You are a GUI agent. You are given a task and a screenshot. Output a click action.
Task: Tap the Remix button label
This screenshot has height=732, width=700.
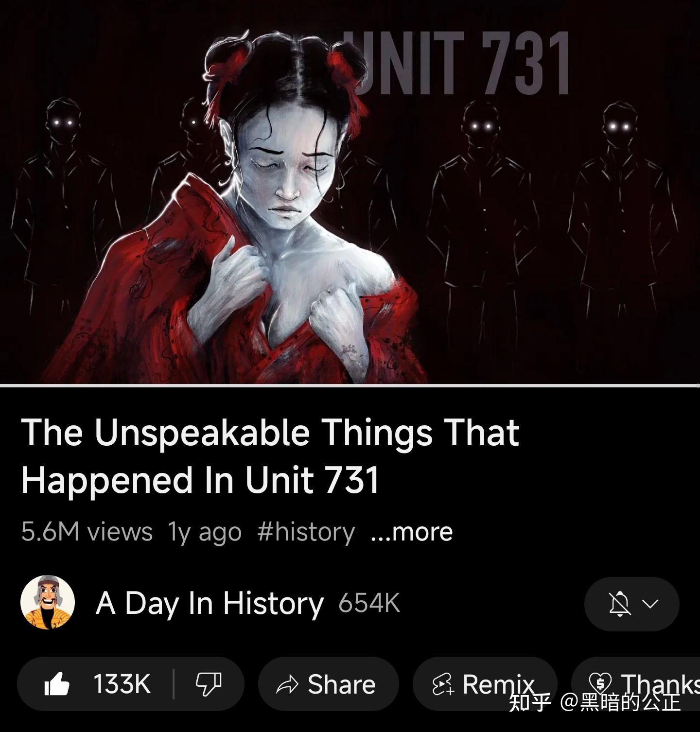point(498,684)
